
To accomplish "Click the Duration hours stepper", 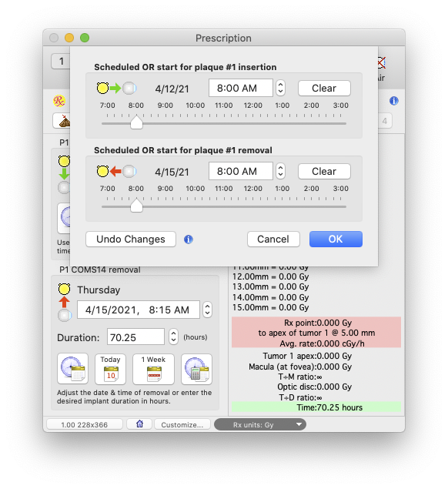I will [x=173, y=337].
